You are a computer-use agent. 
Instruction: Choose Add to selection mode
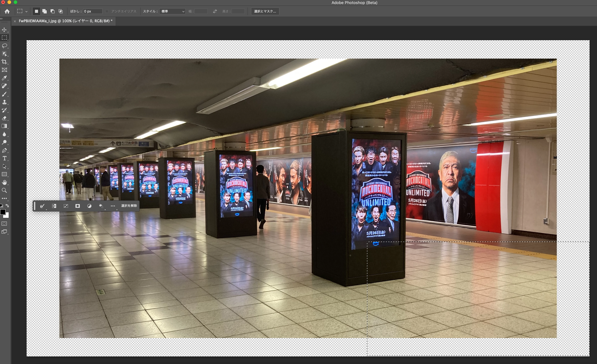coord(44,11)
